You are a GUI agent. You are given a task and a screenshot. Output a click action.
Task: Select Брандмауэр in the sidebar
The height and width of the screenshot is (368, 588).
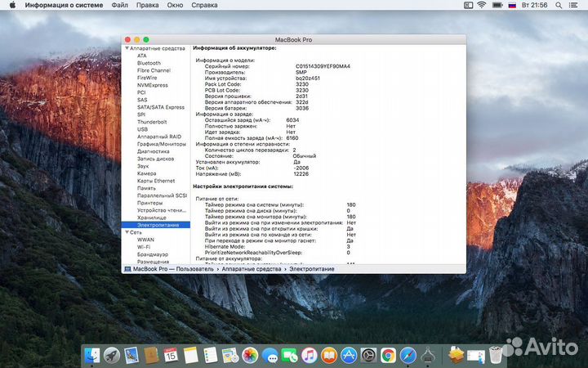(153, 254)
